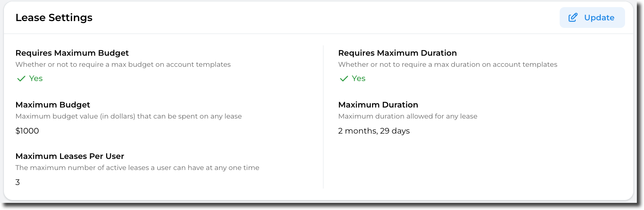Viewport: 644px width, 210px height.
Task: Click the Requires Maximum Duration label
Action: tap(397, 53)
